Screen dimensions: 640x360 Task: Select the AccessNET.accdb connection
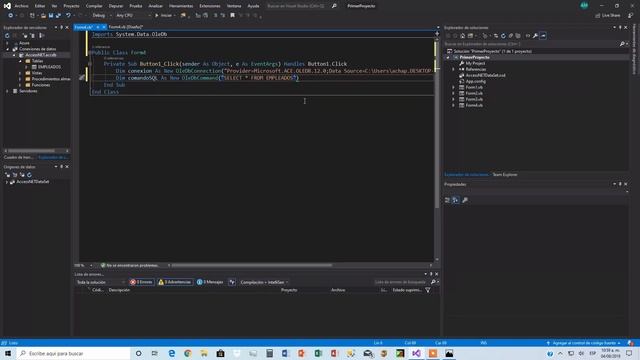tap(40, 55)
